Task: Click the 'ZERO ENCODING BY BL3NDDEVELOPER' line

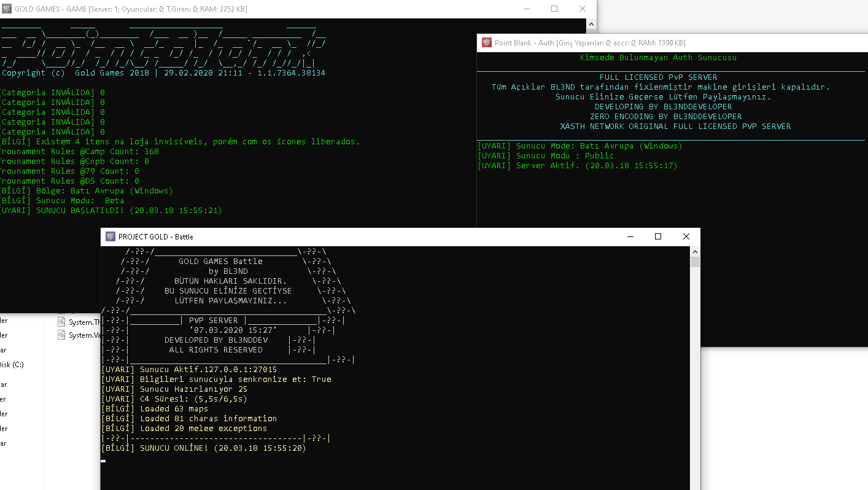Action: [x=666, y=117]
